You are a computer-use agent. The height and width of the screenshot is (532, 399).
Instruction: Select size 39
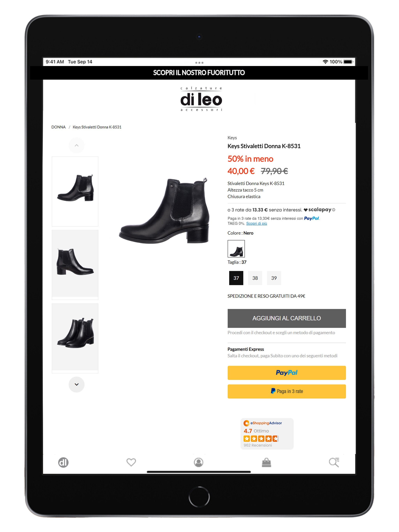274,278
